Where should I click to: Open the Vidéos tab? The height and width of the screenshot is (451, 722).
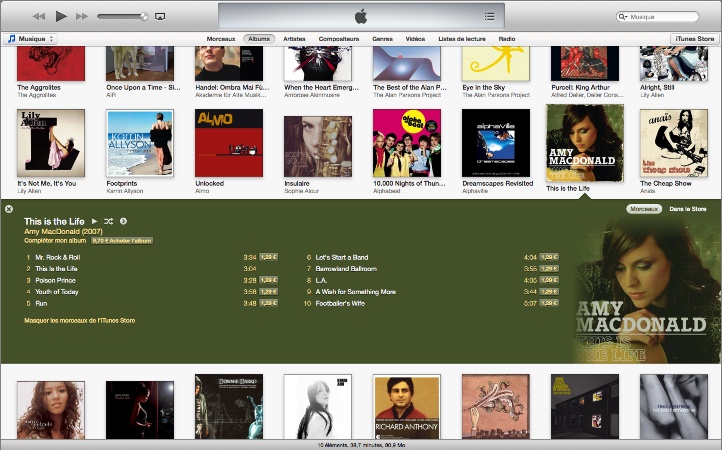[x=415, y=39]
